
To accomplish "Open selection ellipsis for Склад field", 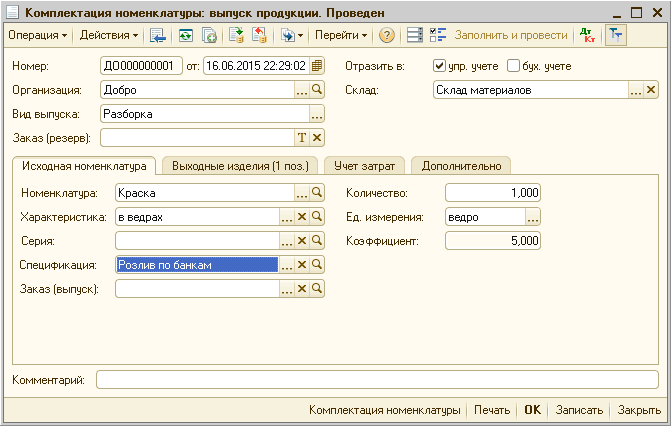I will 635,90.
